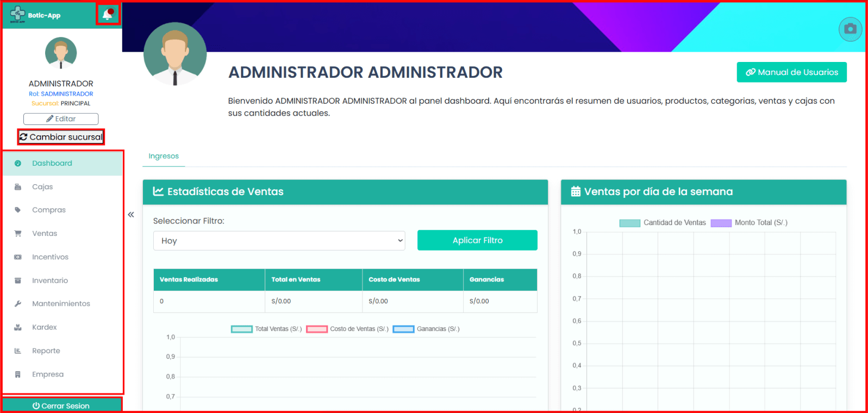Switch to the Ingresos tab
Image resolution: width=868 pixels, height=413 pixels.
pyautogui.click(x=164, y=156)
